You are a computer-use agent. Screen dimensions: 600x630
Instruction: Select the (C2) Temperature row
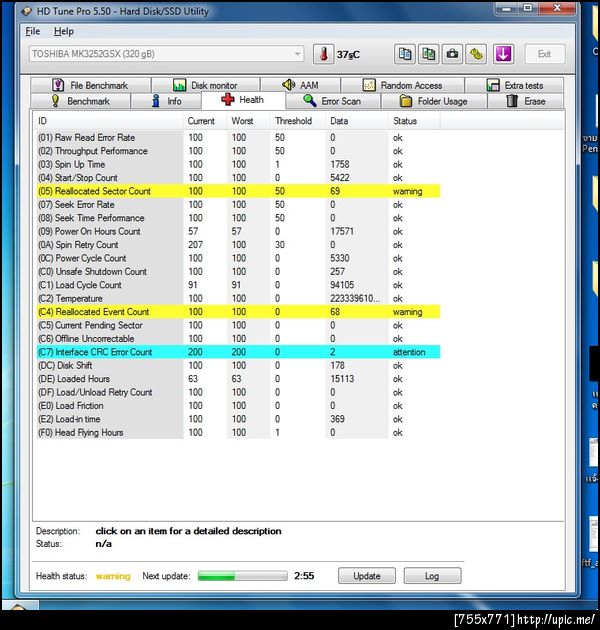[238, 299]
